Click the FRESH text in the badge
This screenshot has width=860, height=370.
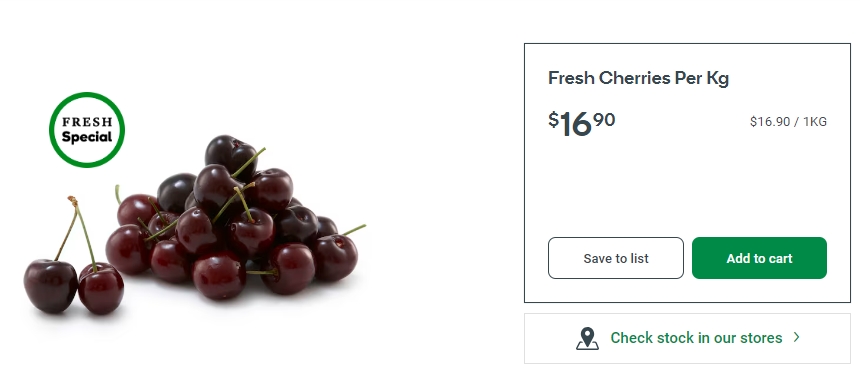[x=87, y=122]
